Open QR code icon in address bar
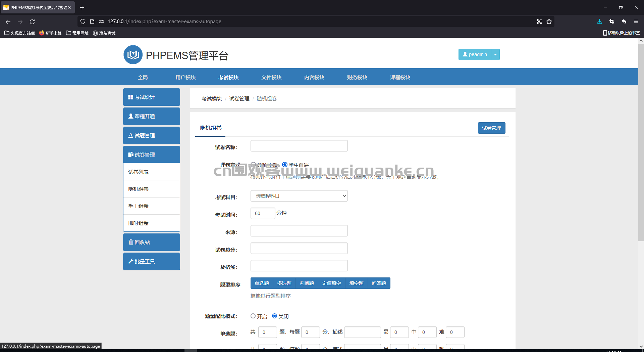644x352 pixels. pyautogui.click(x=540, y=21)
